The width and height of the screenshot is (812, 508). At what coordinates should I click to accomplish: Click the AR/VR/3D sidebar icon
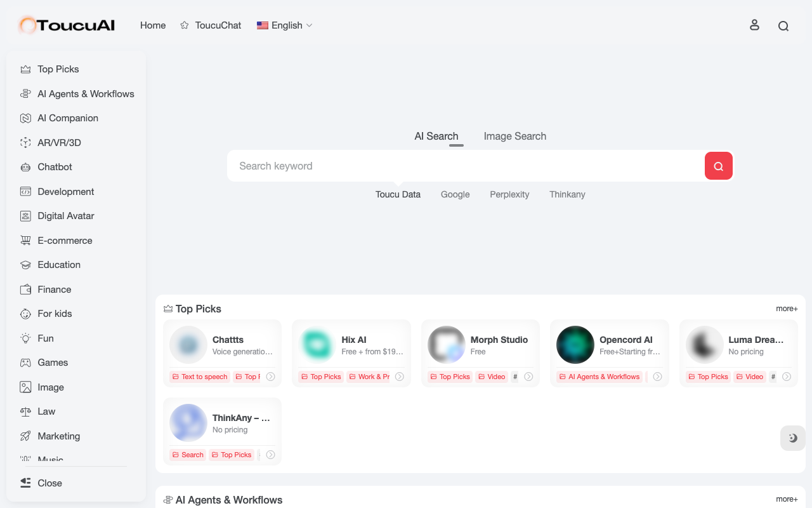(25, 143)
